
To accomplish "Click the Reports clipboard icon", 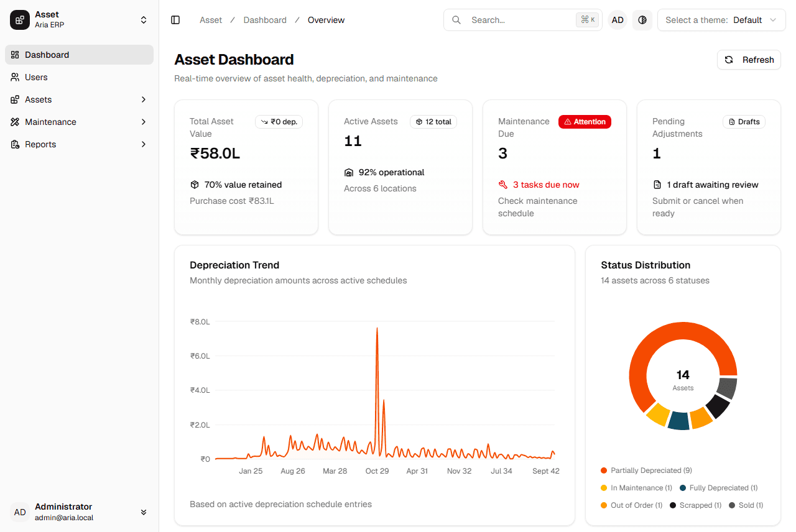I will click(15, 144).
